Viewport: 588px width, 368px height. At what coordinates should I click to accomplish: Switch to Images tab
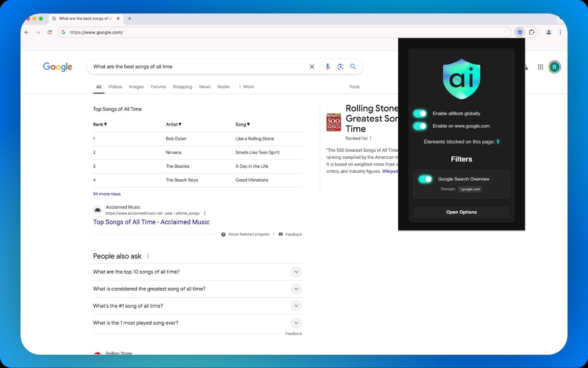(x=136, y=86)
